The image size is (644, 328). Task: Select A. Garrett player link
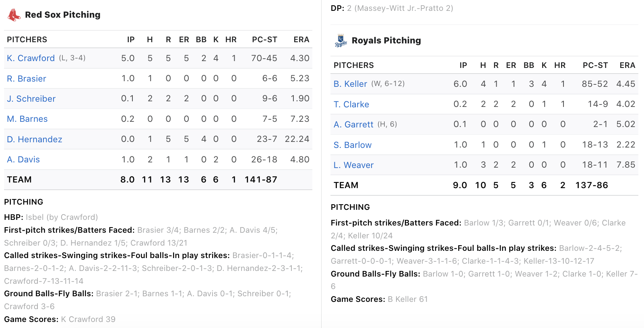(x=353, y=125)
